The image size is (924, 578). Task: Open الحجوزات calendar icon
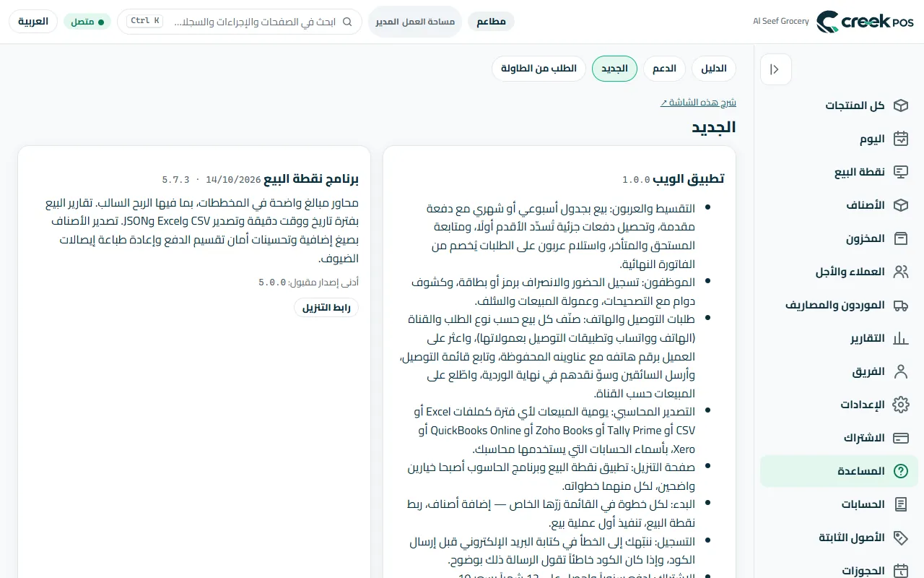point(900,571)
